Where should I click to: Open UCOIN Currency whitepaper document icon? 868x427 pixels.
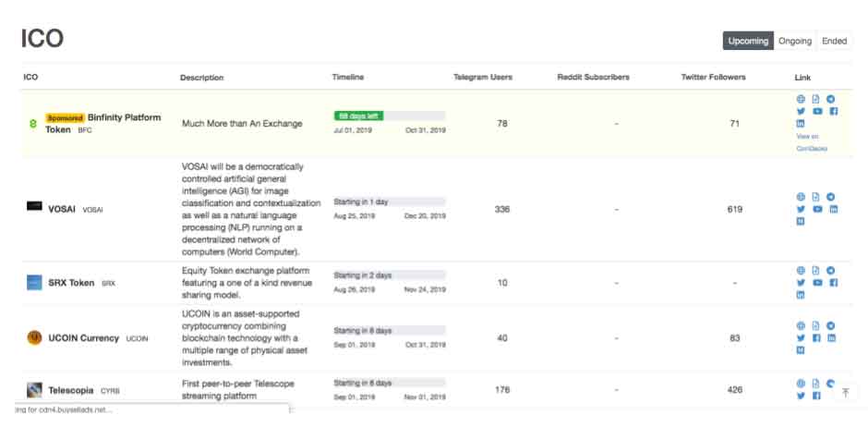click(815, 326)
